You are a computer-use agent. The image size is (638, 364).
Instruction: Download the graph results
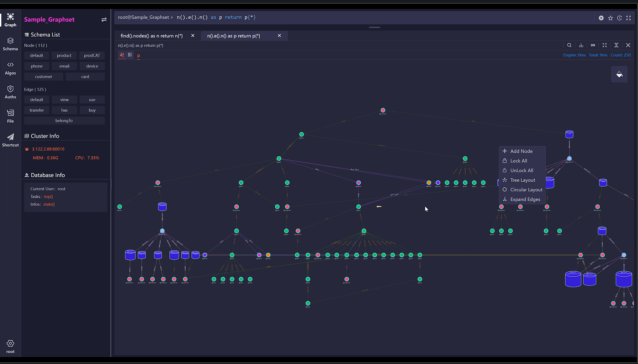[x=581, y=45]
